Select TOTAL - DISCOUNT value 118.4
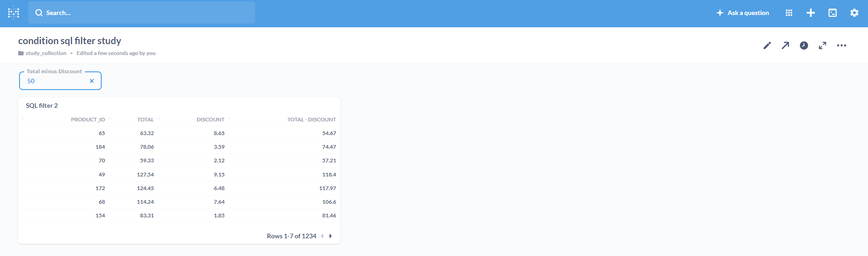Viewport: 868px width, 256px height. click(329, 175)
